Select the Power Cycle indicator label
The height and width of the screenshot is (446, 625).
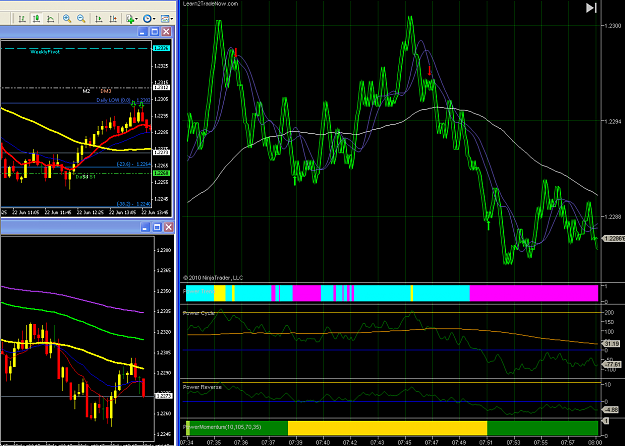click(x=199, y=313)
